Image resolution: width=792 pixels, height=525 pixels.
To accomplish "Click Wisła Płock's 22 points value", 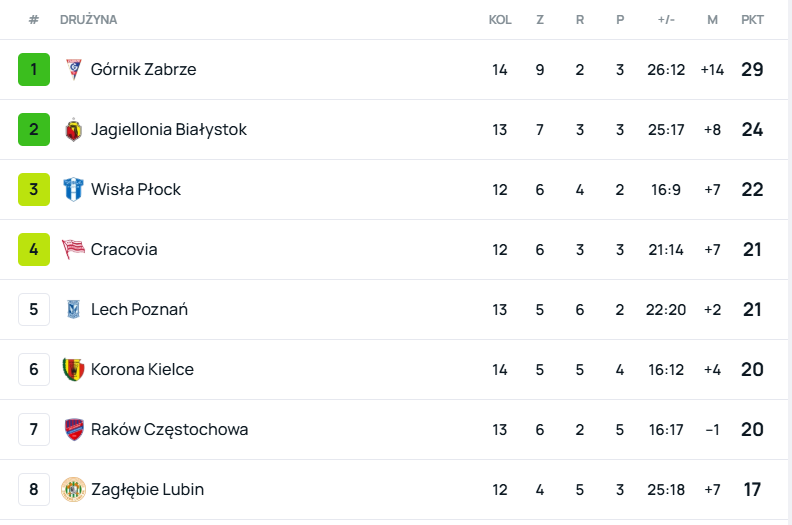I will (752, 190).
